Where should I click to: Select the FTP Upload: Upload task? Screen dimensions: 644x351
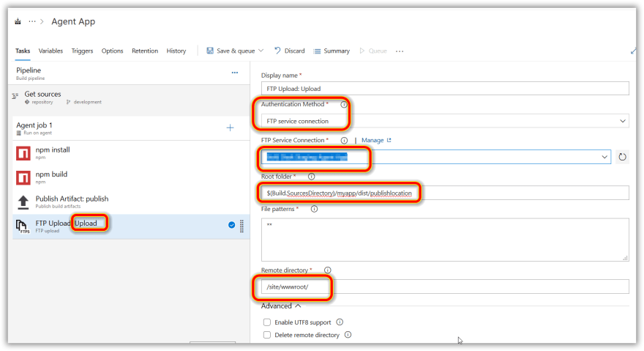(131, 226)
